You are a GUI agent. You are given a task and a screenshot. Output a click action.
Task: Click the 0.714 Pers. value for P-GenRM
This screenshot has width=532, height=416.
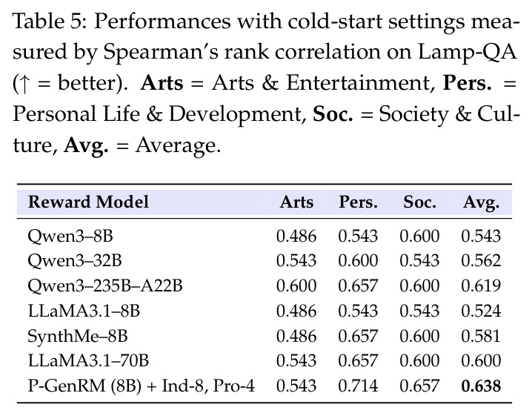coord(358,386)
